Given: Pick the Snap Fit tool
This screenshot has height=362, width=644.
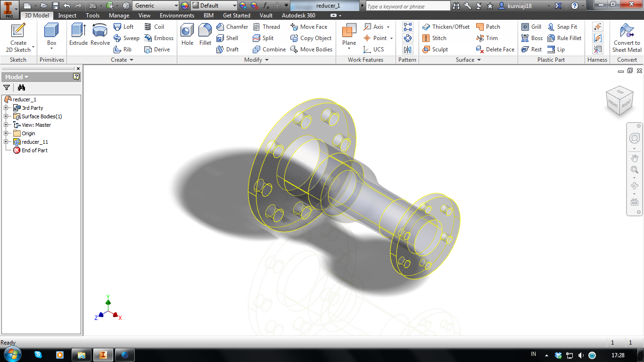Looking at the screenshot, I should click(x=562, y=27).
